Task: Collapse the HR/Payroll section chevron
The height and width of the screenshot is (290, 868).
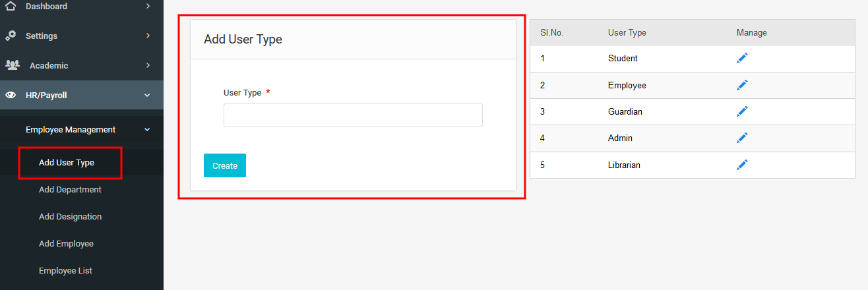Action: coord(147,95)
